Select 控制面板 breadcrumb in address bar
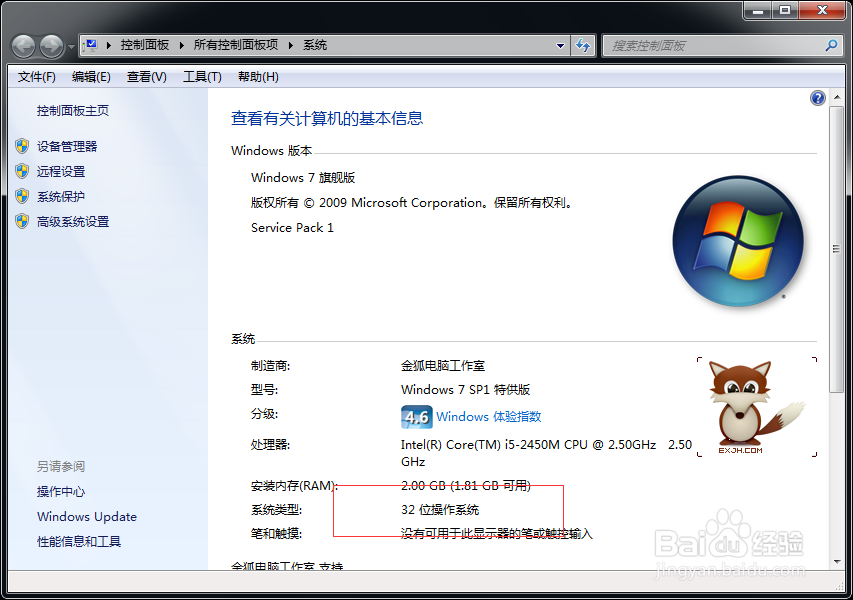Image resolution: width=853 pixels, height=600 pixels. tap(145, 45)
